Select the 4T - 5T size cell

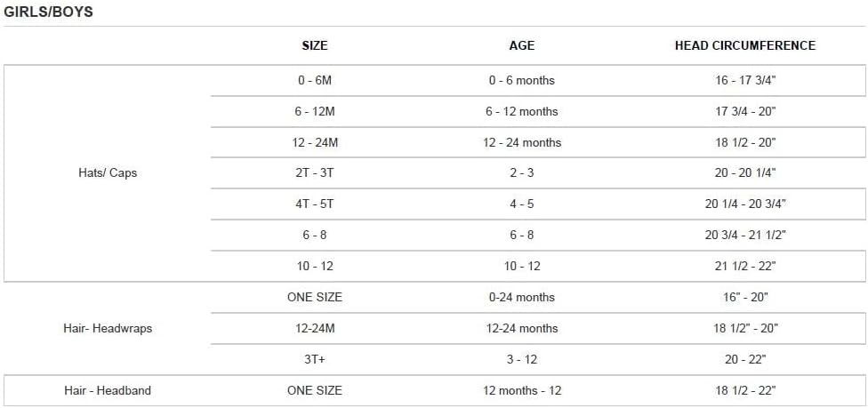coord(315,204)
